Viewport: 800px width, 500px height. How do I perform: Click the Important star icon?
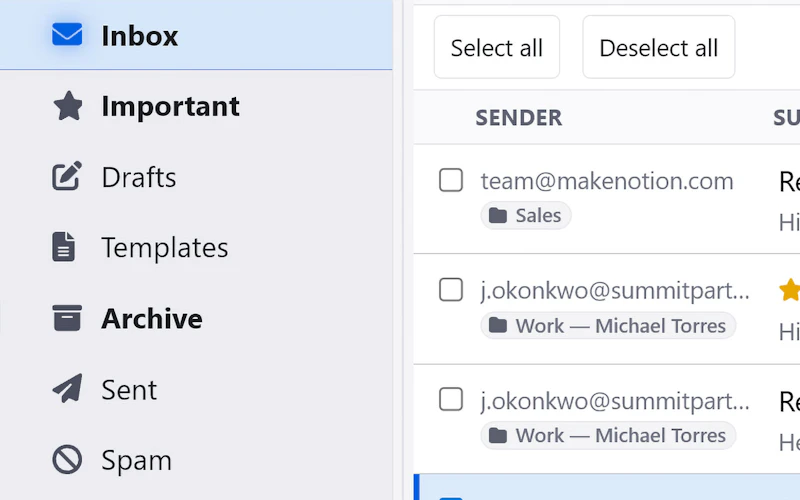click(68, 106)
